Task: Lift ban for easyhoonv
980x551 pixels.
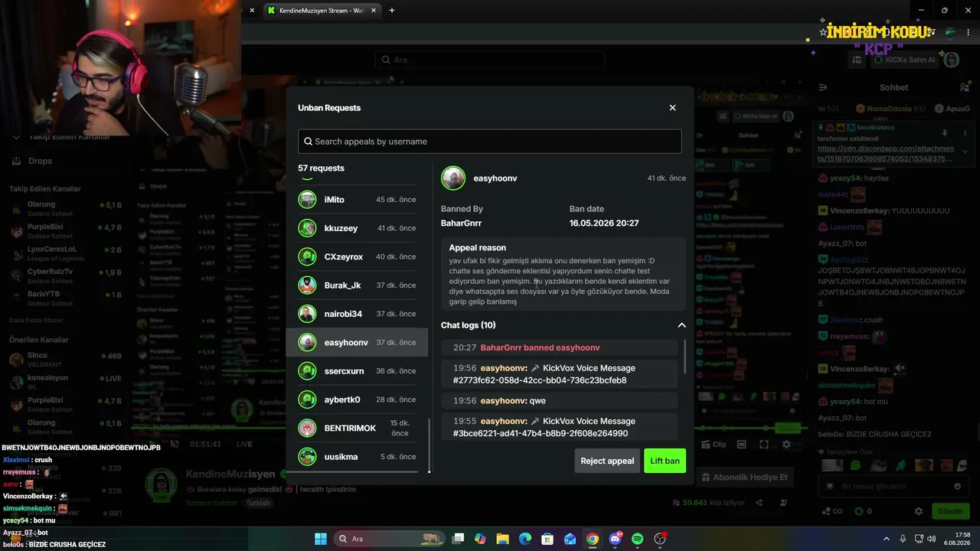Action: coord(665,461)
